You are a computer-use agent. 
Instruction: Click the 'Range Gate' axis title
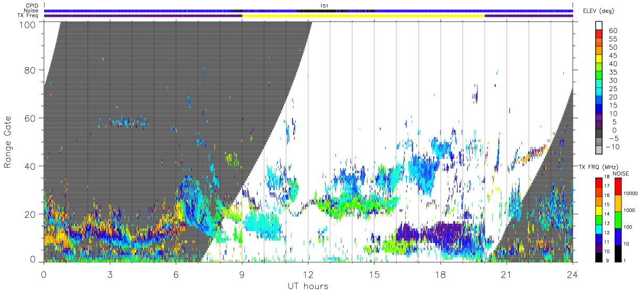(x=8, y=142)
